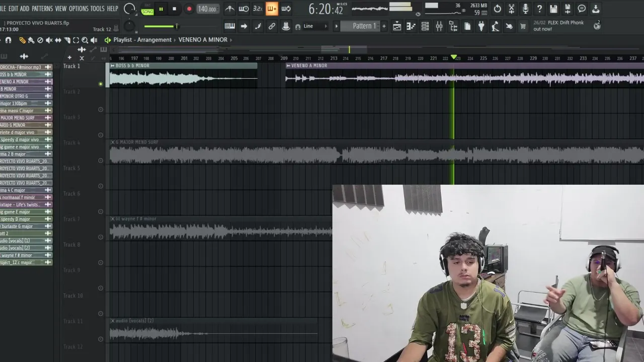Click the touch controller hand icon
Viewport: 644px width, 362px height.
[509, 26]
